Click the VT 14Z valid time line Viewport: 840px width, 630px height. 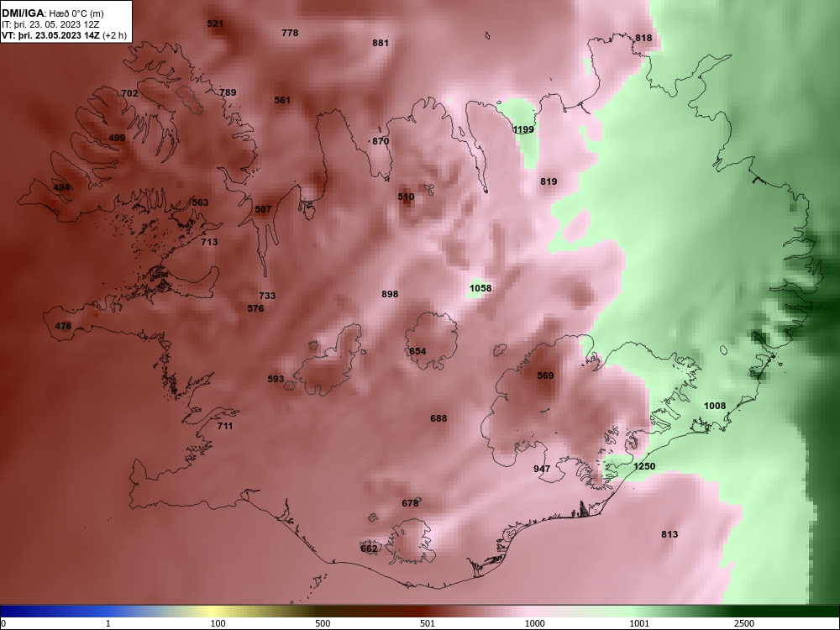tap(65, 35)
